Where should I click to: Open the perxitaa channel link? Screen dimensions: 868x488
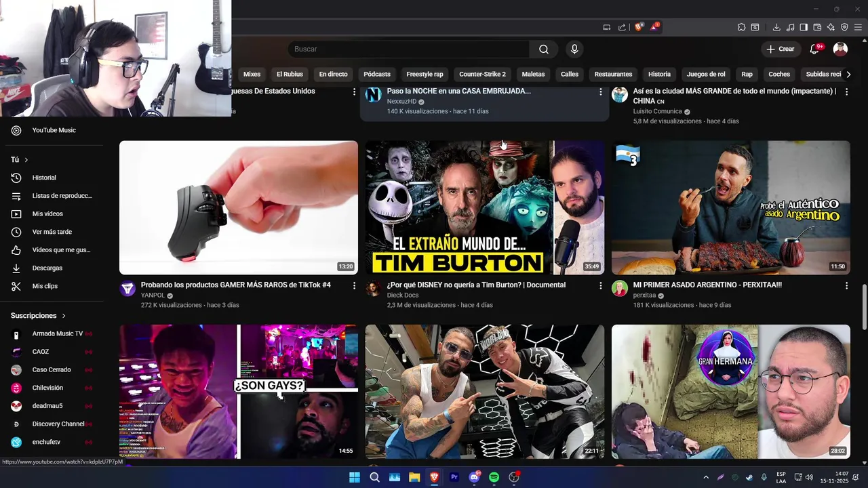[x=644, y=296]
